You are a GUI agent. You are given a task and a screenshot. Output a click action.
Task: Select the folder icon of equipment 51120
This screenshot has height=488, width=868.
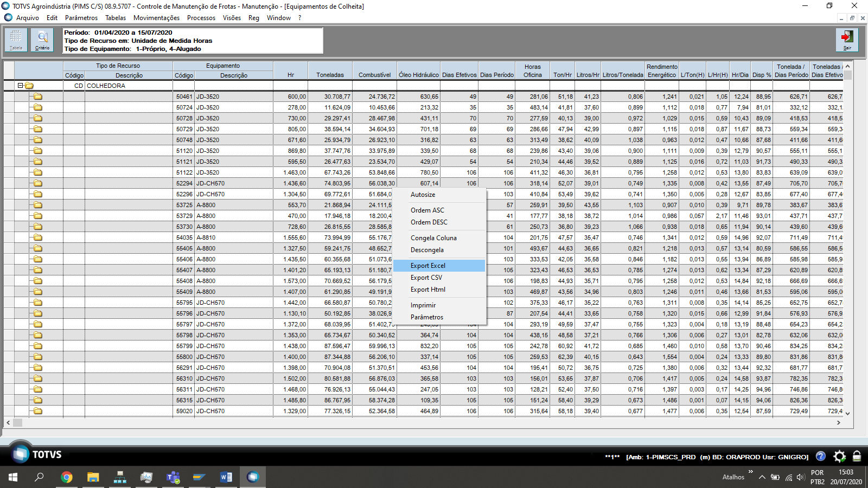38,151
